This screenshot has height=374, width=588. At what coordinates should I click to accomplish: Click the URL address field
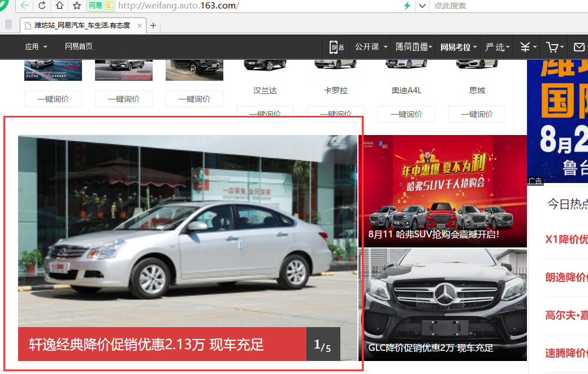(259, 6)
